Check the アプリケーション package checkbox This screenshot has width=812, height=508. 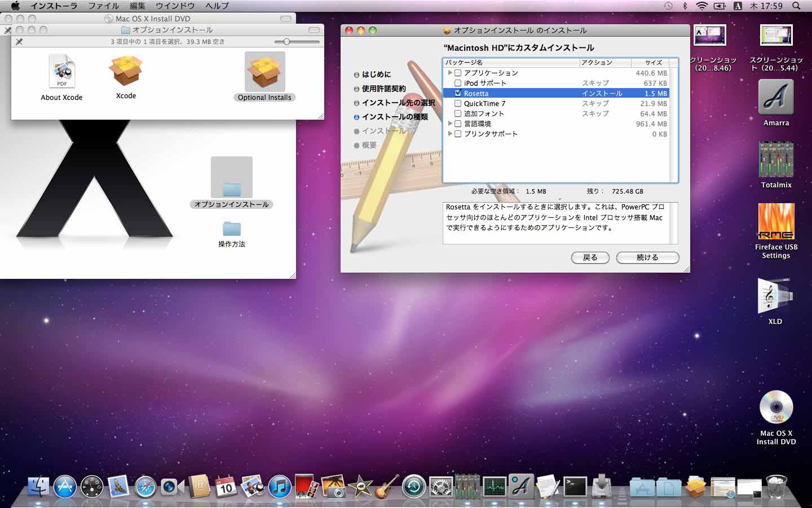pos(458,73)
